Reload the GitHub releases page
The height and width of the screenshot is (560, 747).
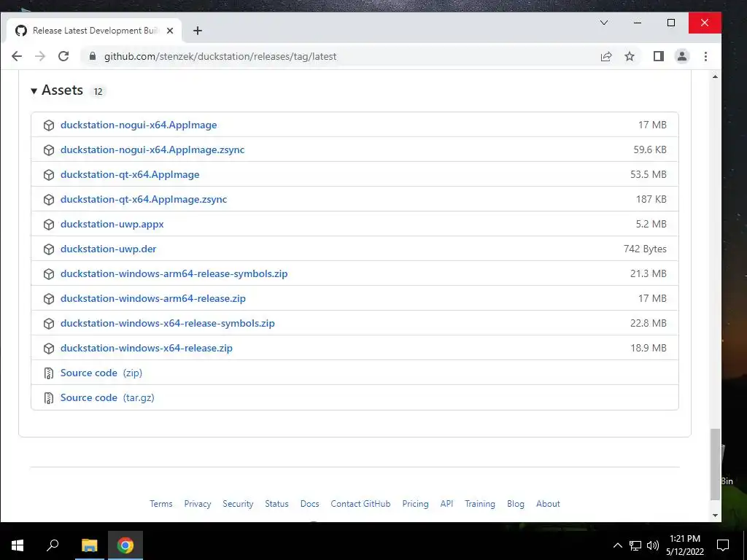pos(63,56)
